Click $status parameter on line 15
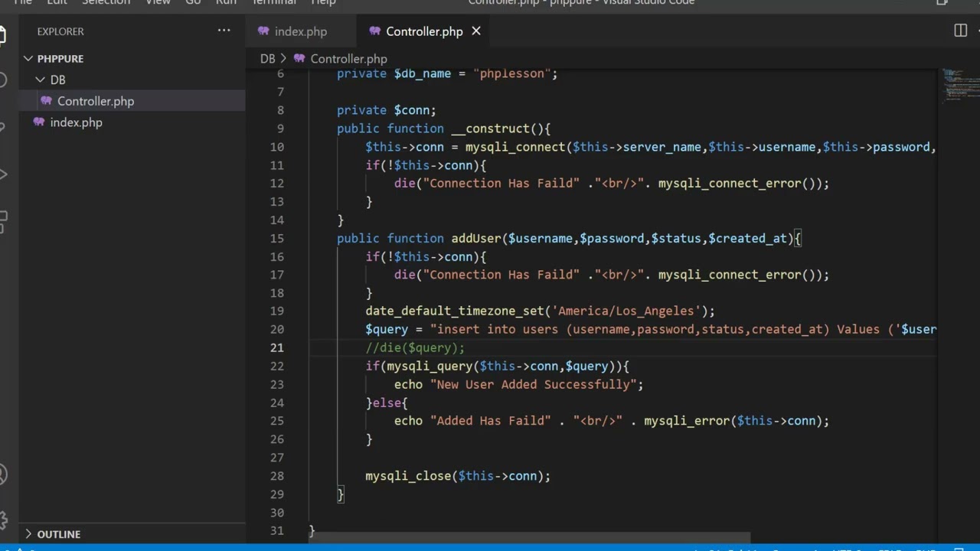 (676, 238)
